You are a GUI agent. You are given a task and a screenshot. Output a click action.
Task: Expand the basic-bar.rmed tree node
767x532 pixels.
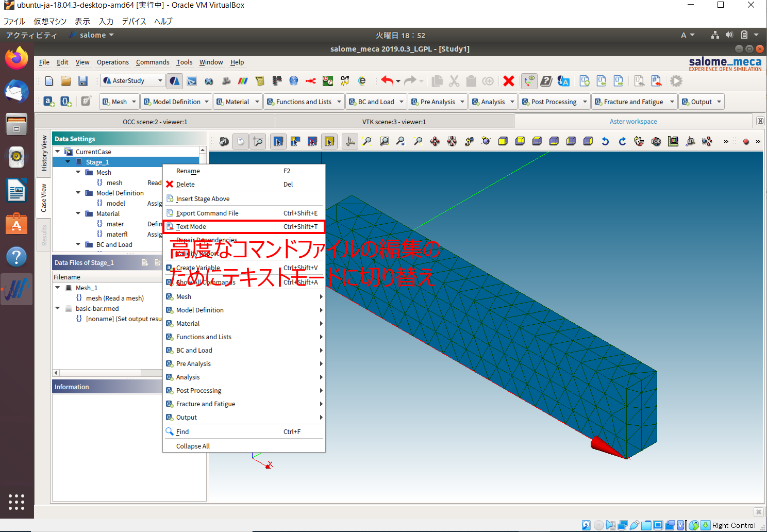(57, 308)
